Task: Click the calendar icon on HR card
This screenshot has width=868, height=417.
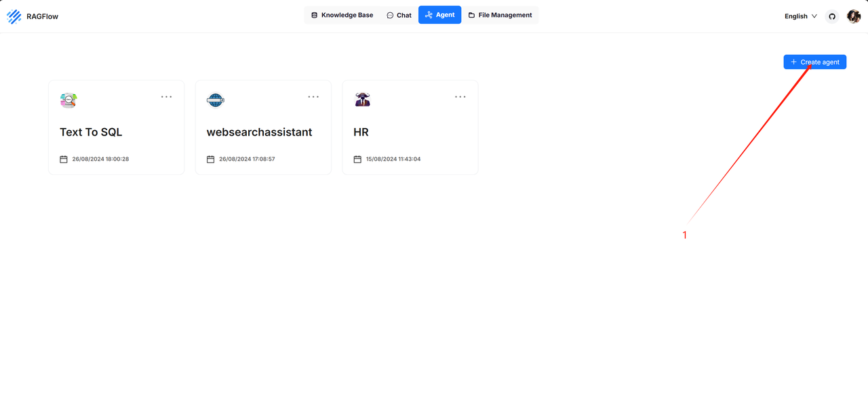Action: tap(357, 159)
